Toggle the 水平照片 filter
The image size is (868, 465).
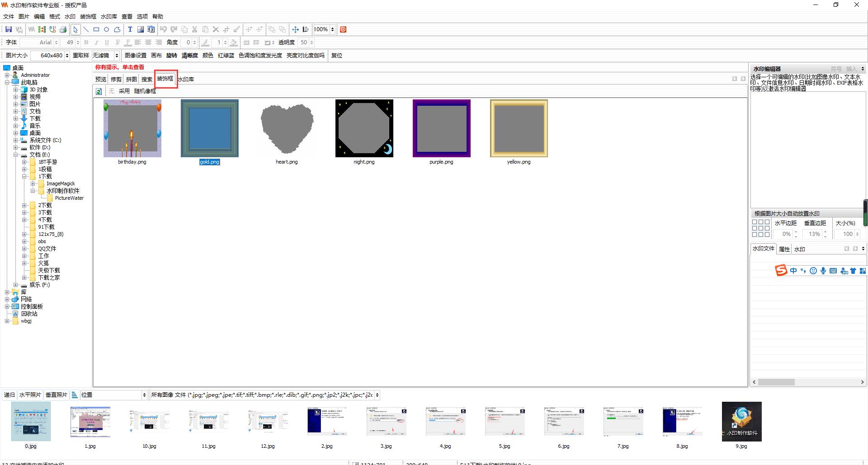coord(30,395)
